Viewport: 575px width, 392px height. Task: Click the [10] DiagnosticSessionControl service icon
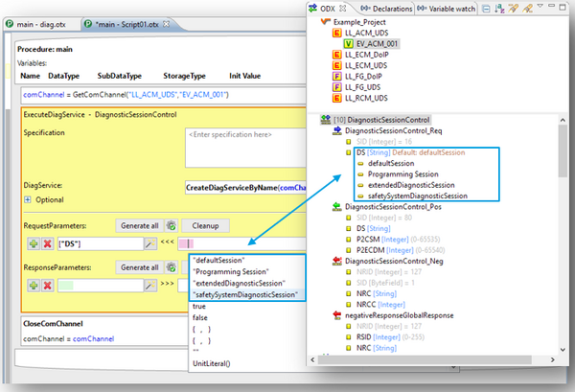coord(325,120)
